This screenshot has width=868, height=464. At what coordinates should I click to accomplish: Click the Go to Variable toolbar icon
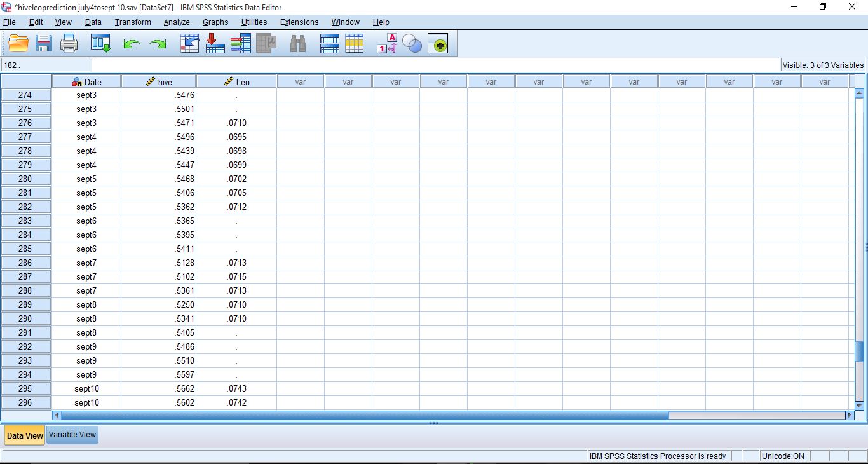click(215, 43)
